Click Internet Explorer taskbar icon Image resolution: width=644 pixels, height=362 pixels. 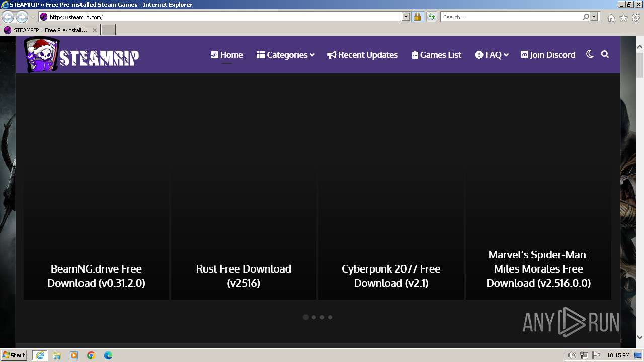pos(40,355)
